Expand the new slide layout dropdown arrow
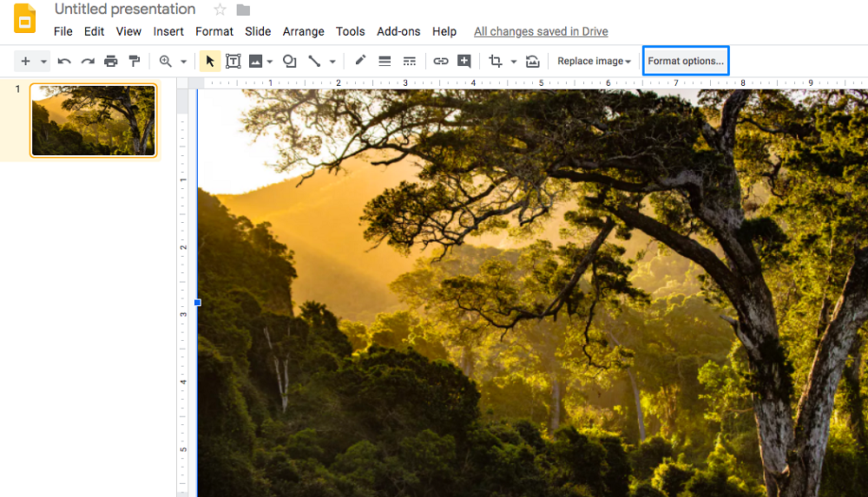 (x=43, y=62)
